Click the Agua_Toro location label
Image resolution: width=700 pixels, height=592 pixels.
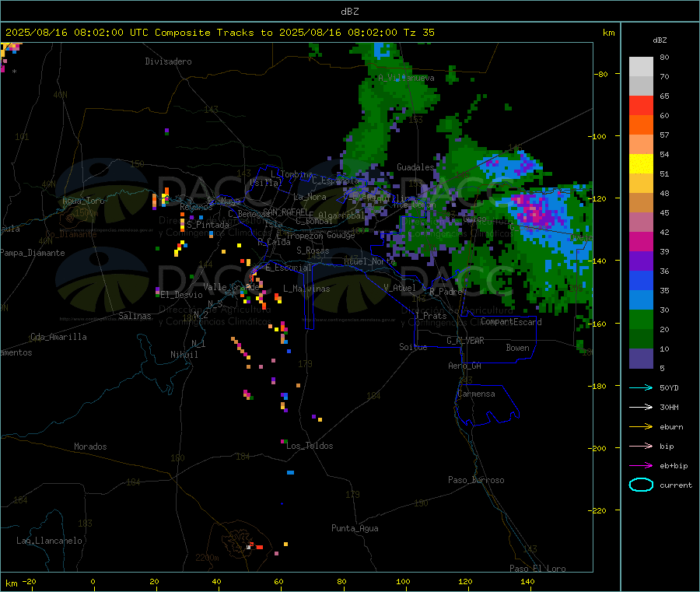(x=83, y=201)
